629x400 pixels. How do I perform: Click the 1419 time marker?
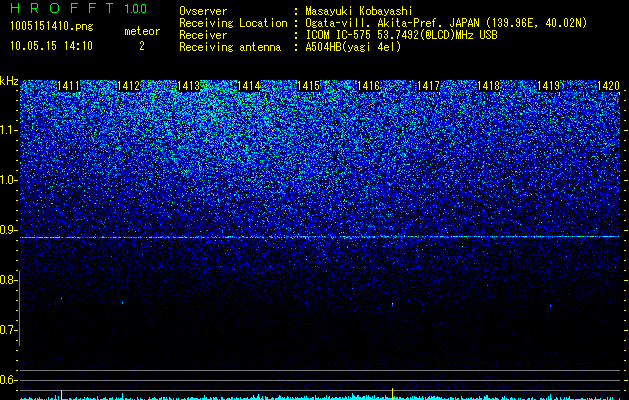[x=548, y=86]
